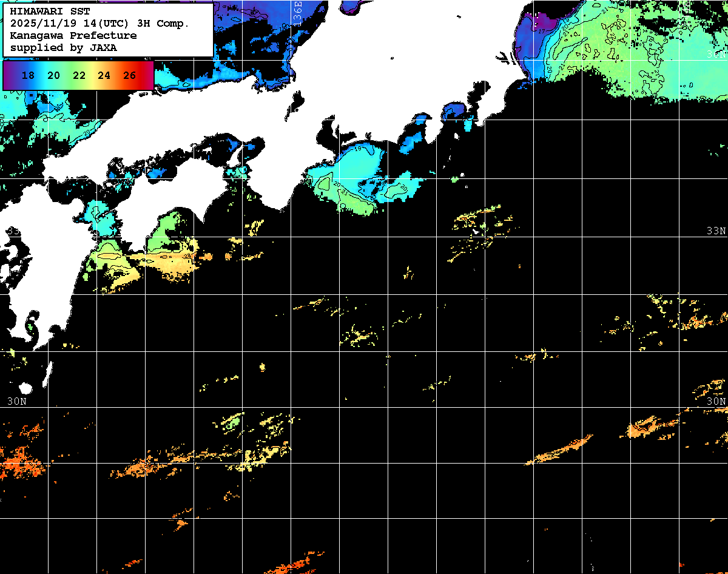Select the 18 value on color scale
728x574 pixels.
tap(28, 76)
